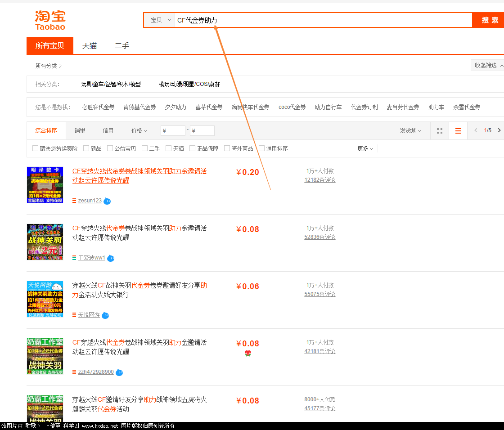
Task: Check 海外商品 filter
Action: (227, 148)
